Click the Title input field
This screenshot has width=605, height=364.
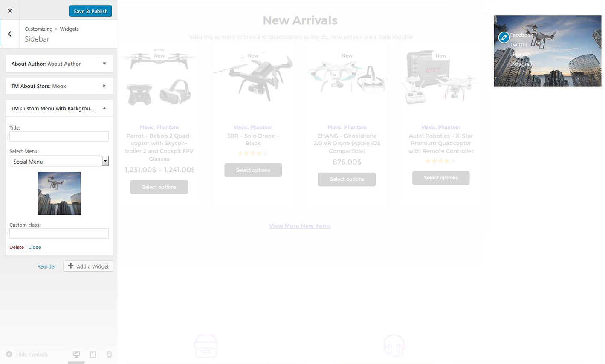(x=59, y=136)
